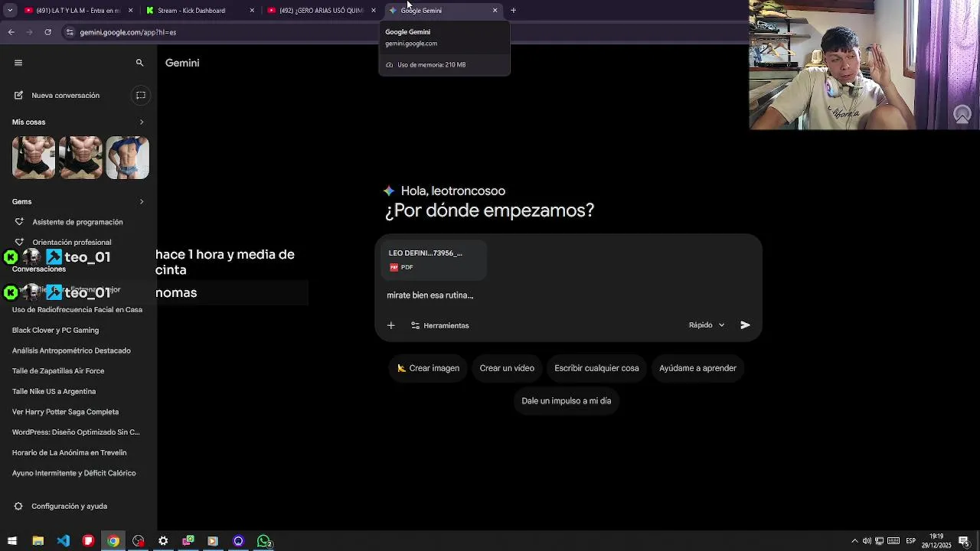View site information icon in address bar
The width and height of the screenshot is (980, 551).
point(70,32)
